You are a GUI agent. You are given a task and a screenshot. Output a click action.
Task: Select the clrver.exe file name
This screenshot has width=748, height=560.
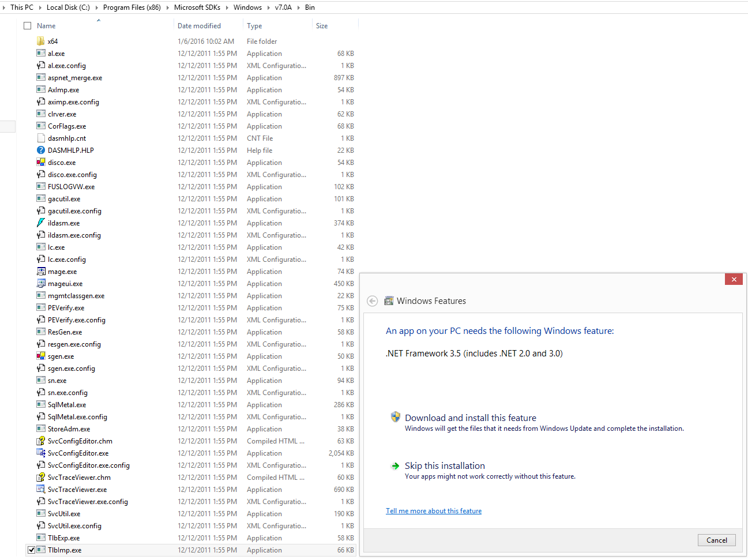click(62, 114)
